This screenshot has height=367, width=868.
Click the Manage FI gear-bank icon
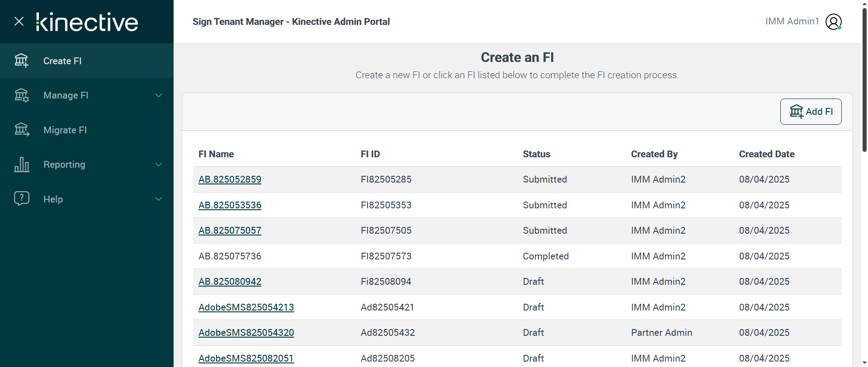click(22, 95)
